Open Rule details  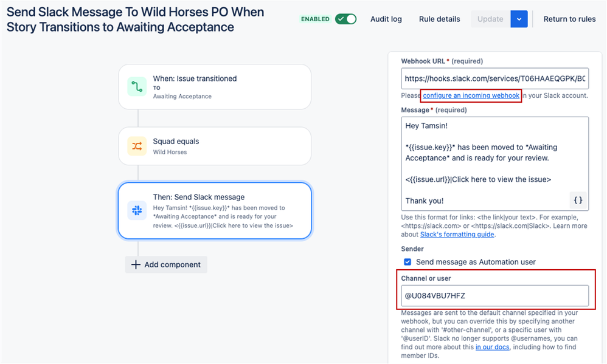(439, 19)
